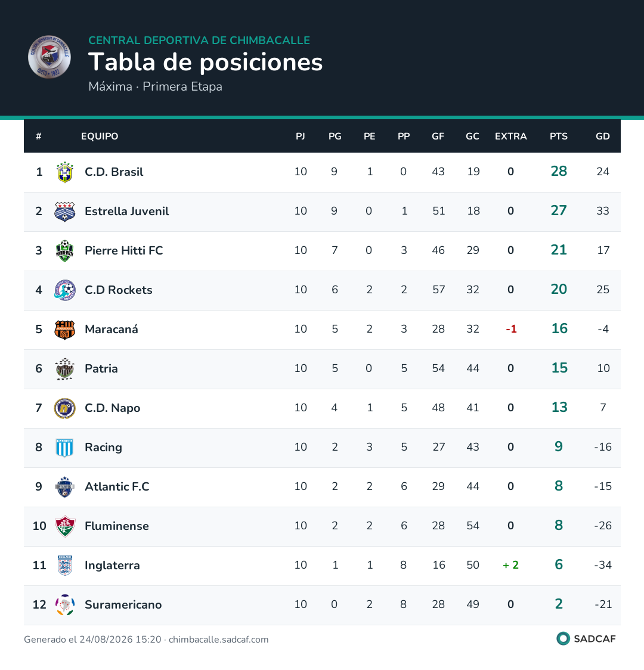
Task: Click the SADCAF logo icon
Action: click(563, 638)
